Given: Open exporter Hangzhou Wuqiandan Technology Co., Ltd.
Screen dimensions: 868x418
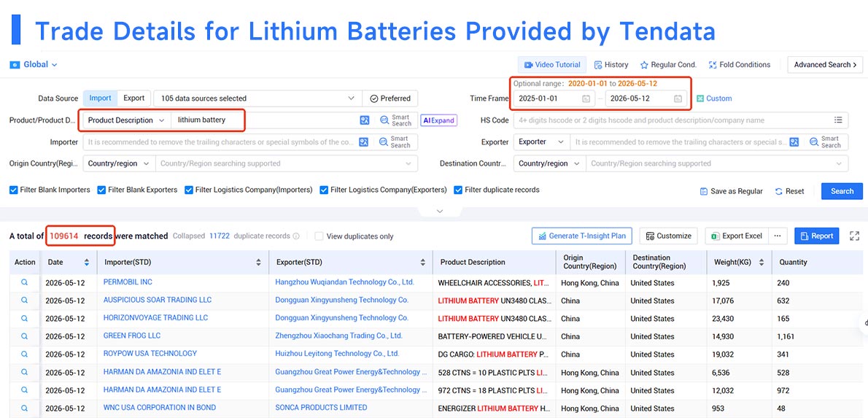Looking at the screenshot, I should coord(344,282).
